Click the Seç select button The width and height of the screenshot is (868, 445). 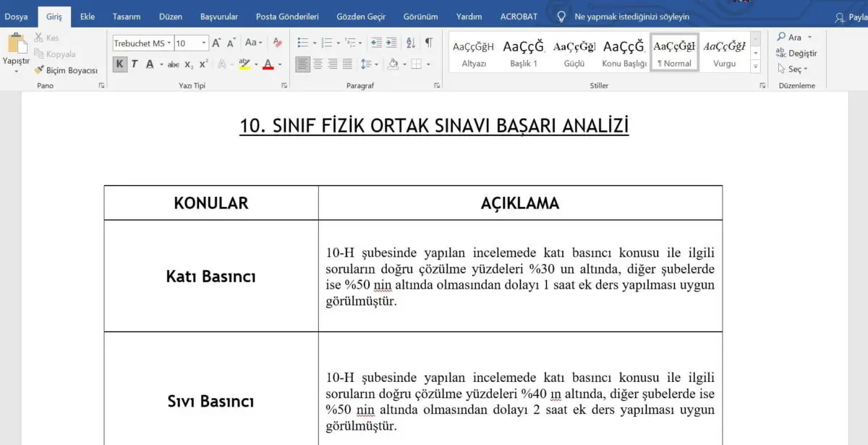(x=793, y=69)
